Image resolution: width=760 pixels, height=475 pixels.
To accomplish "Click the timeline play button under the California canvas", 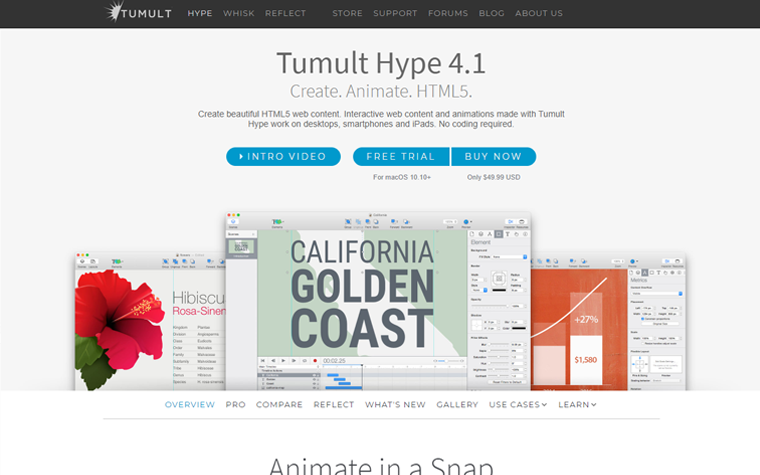I will coord(283,359).
